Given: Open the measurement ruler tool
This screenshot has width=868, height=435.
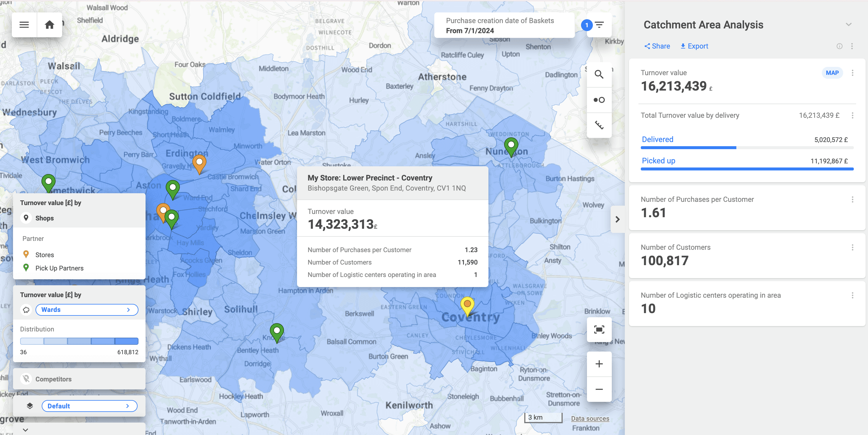Looking at the screenshot, I should pos(599,125).
